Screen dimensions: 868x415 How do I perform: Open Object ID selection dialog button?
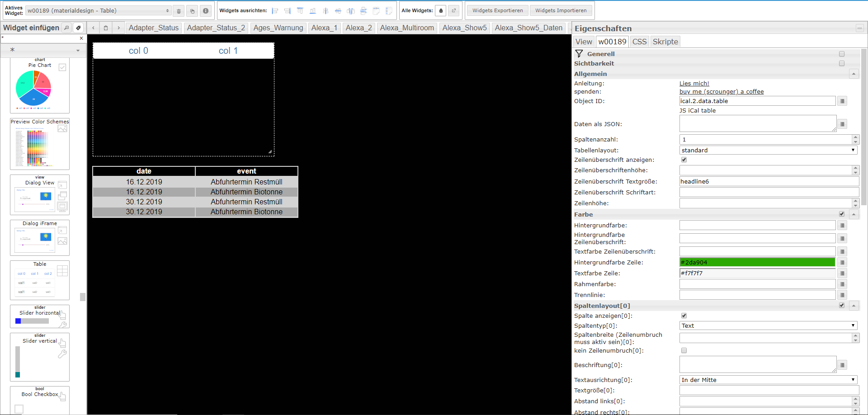pos(842,101)
